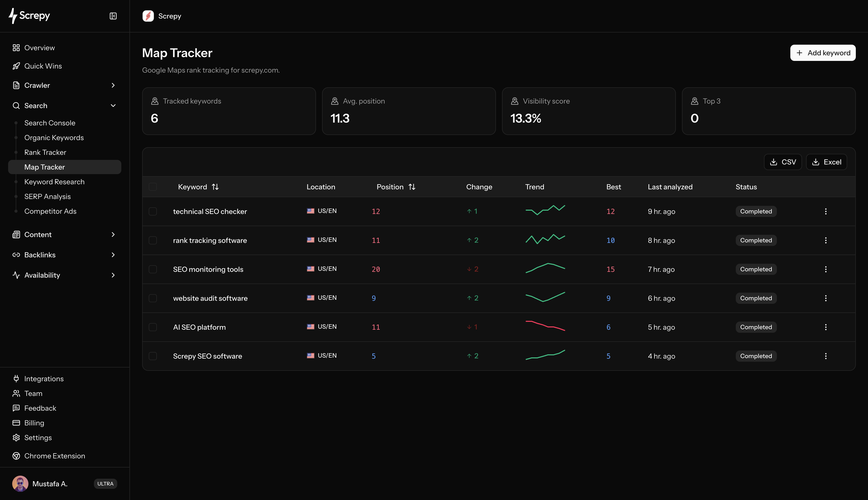Check the Screpy SEO software row
This screenshot has height=500, width=868.
tap(153, 356)
